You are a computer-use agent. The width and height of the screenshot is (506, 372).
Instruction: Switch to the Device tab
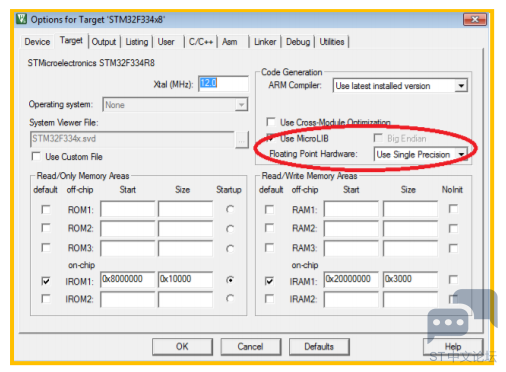pos(37,42)
